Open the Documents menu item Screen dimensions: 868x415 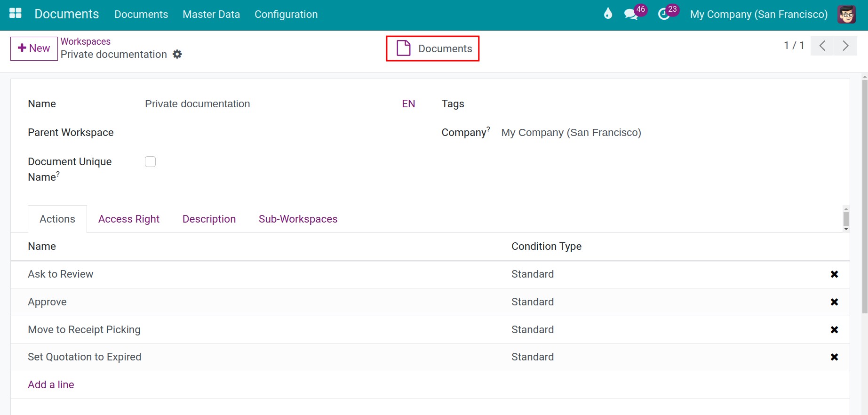point(141,14)
